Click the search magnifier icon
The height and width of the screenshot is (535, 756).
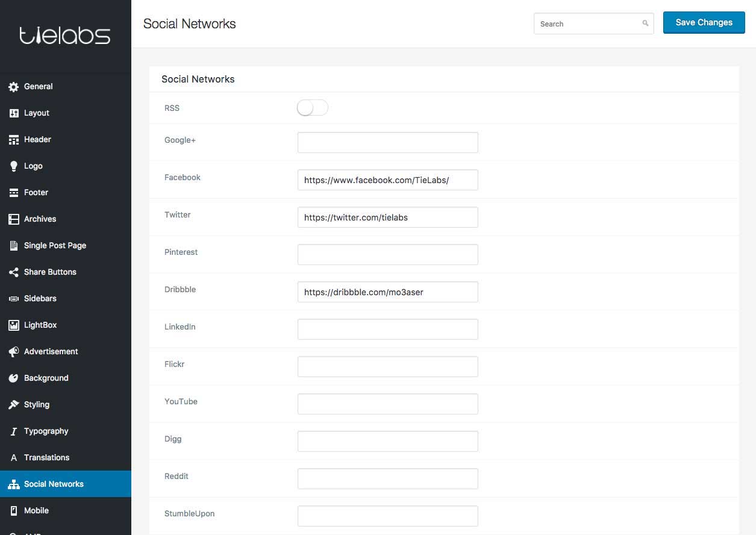coord(645,23)
